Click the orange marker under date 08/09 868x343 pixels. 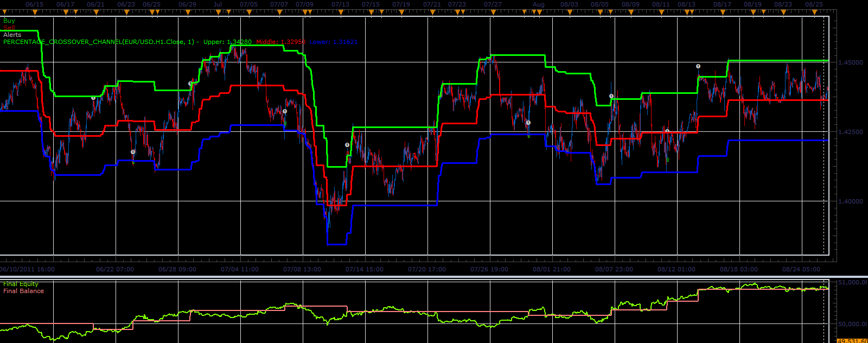click(630, 12)
